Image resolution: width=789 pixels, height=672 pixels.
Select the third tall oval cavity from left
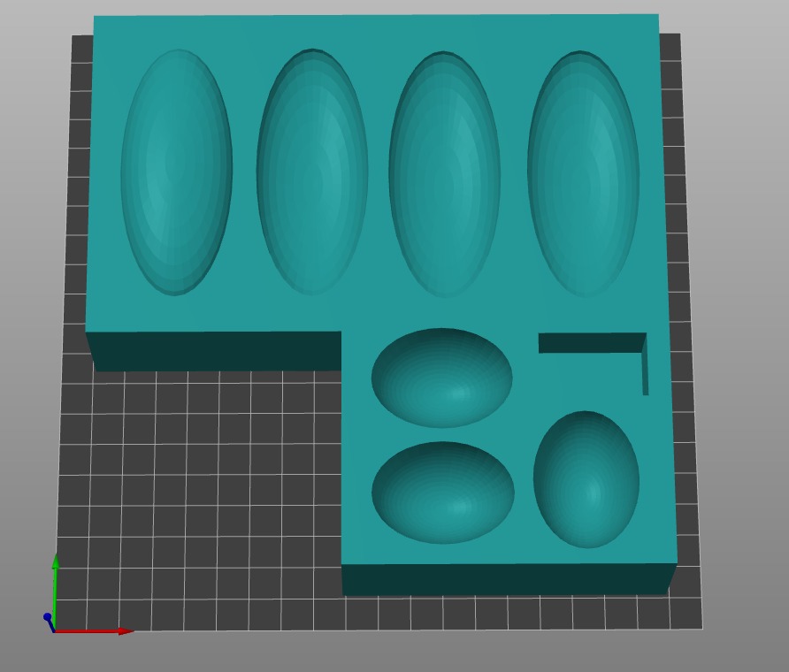tap(444, 174)
